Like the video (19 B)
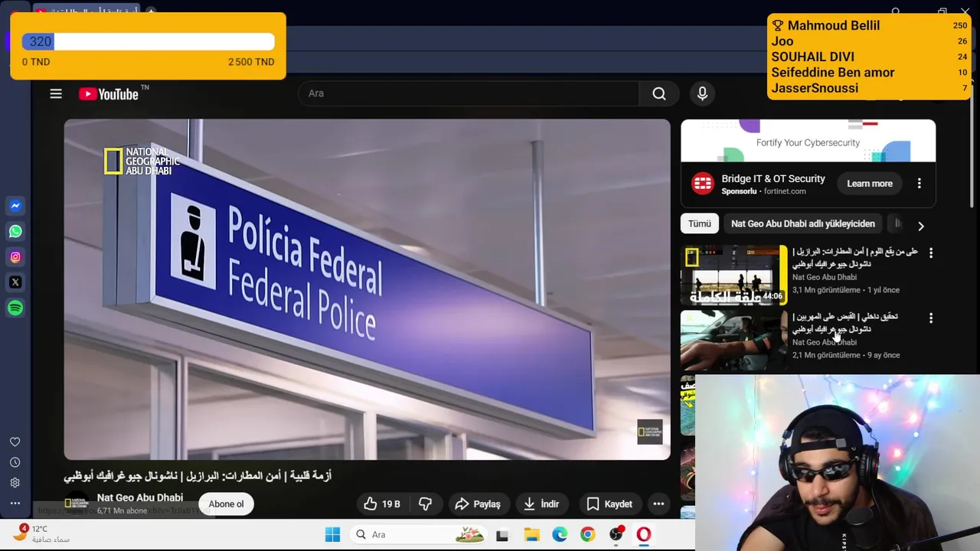 pyautogui.click(x=382, y=504)
